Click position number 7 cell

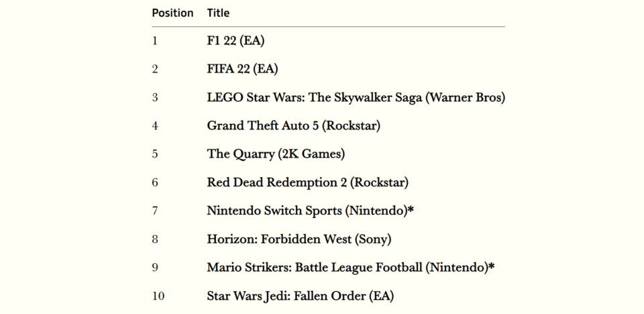pyautogui.click(x=155, y=211)
